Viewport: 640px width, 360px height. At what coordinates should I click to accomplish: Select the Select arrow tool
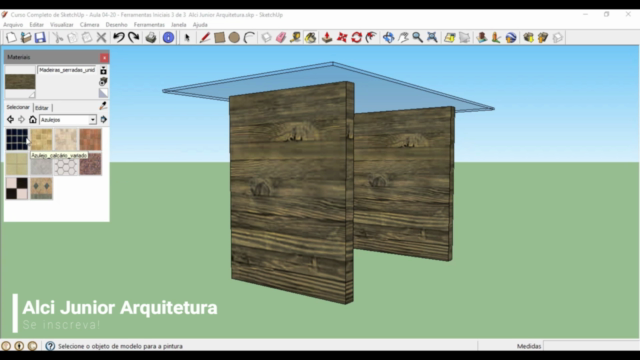click(187, 38)
